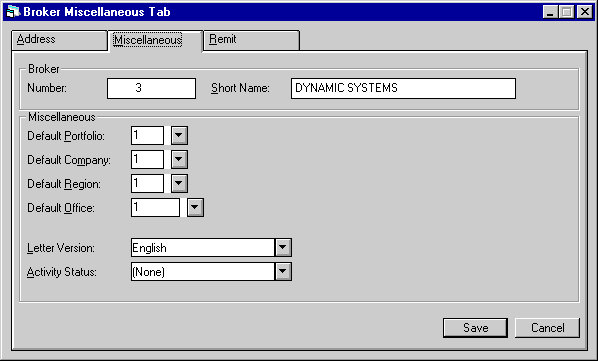Screen dimensions: 598x361
Task: Click the window icon in title bar
Action: (13, 12)
